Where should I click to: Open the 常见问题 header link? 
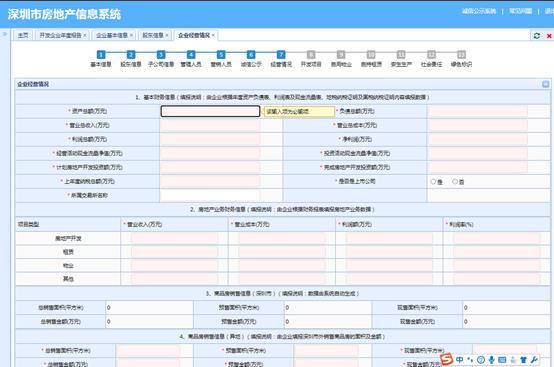coord(520,11)
